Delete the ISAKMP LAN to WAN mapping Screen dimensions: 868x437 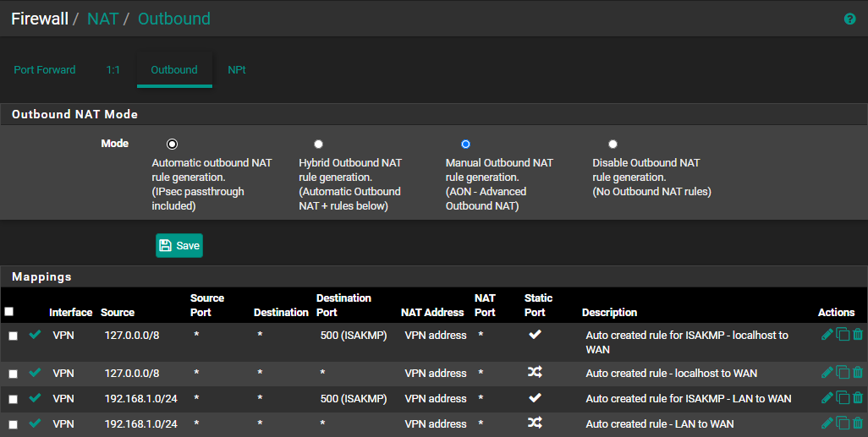tap(858, 398)
